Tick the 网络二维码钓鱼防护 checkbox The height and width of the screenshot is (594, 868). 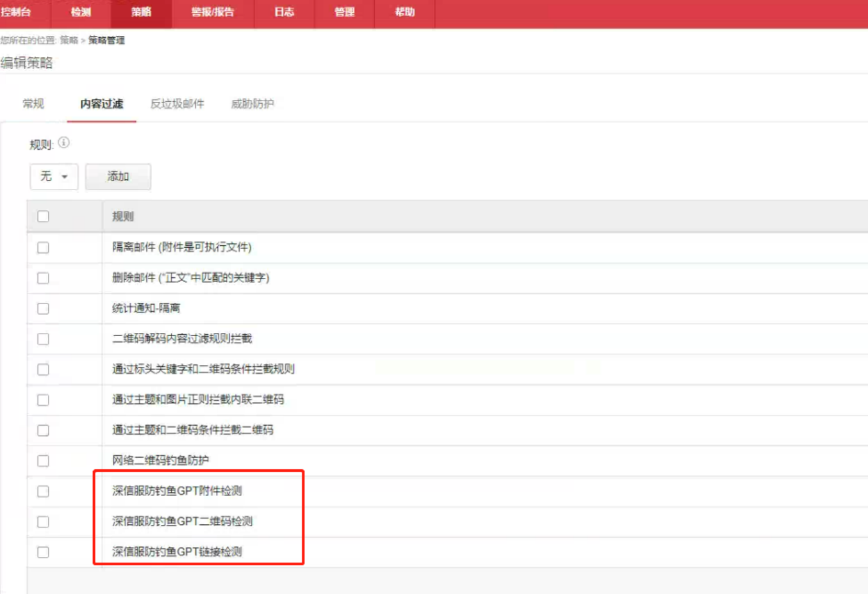click(x=43, y=461)
